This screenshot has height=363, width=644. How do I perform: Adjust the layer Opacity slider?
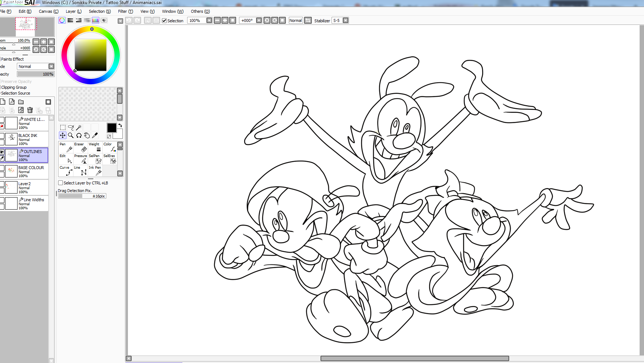[x=36, y=74]
